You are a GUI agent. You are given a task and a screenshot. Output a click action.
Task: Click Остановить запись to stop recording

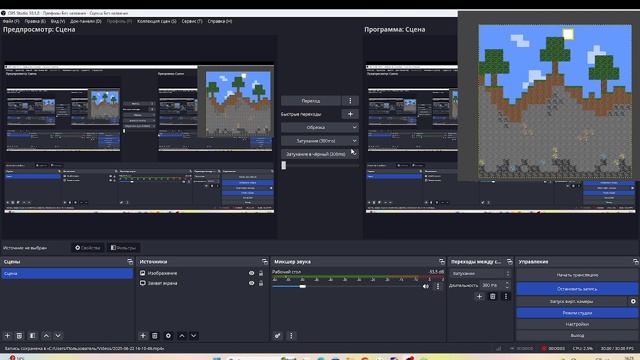tap(577, 289)
